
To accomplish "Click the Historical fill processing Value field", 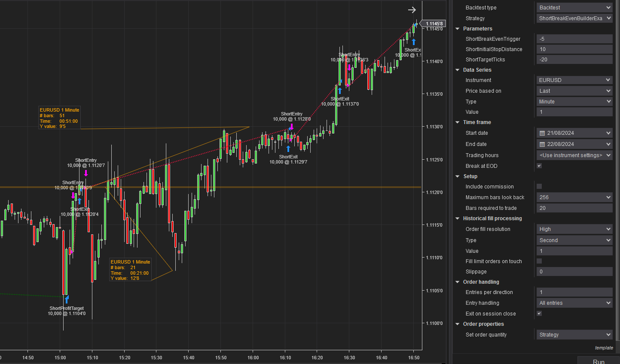I will click(x=574, y=251).
